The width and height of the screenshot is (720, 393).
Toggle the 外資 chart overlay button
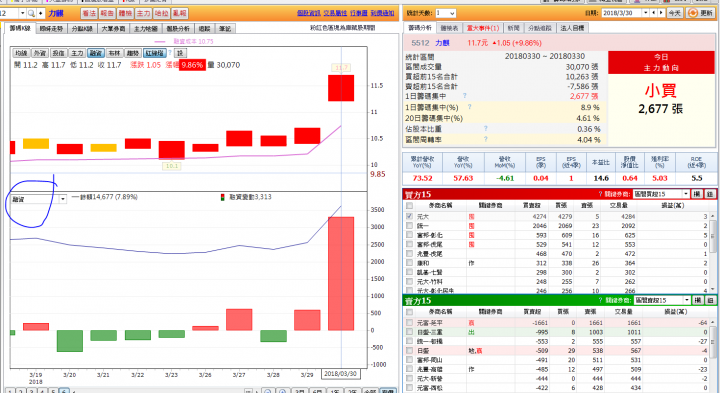pos(39,53)
